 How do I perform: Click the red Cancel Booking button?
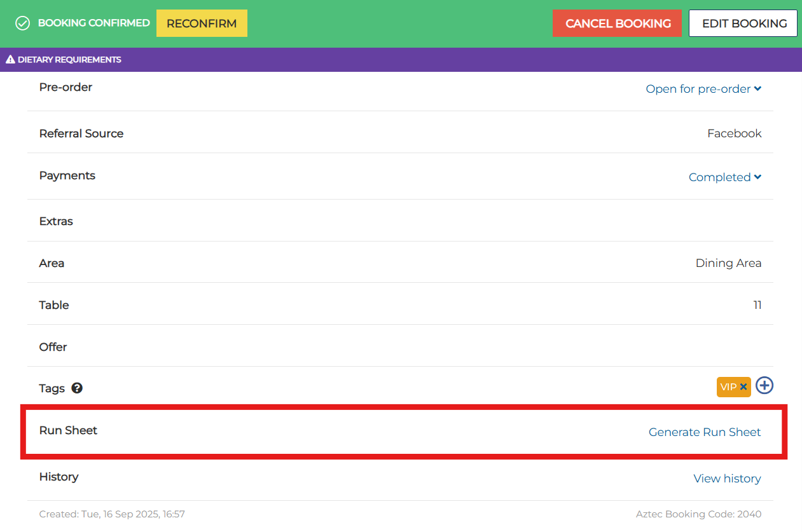point(618,24)
